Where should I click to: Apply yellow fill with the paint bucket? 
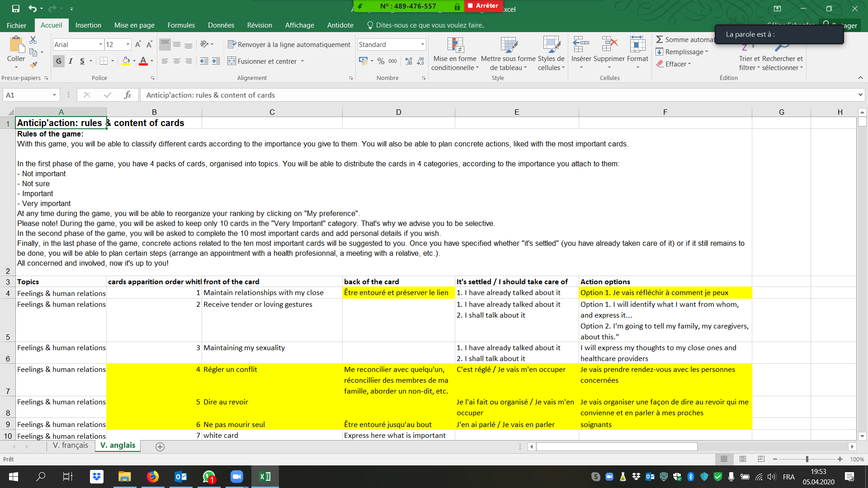(x=126, y=61)
